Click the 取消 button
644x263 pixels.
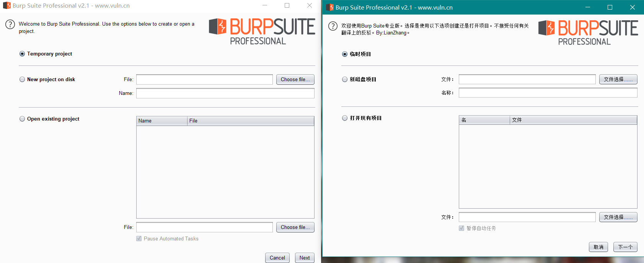tap(598, 247)
